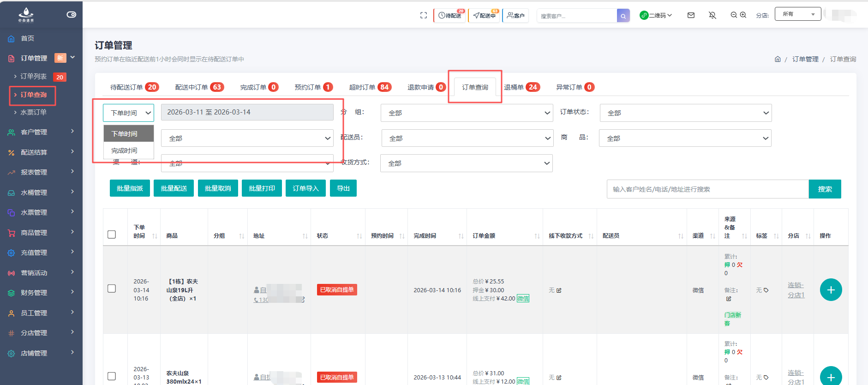
Task: Check the first order row checkbox
Action: coord(112,289)
